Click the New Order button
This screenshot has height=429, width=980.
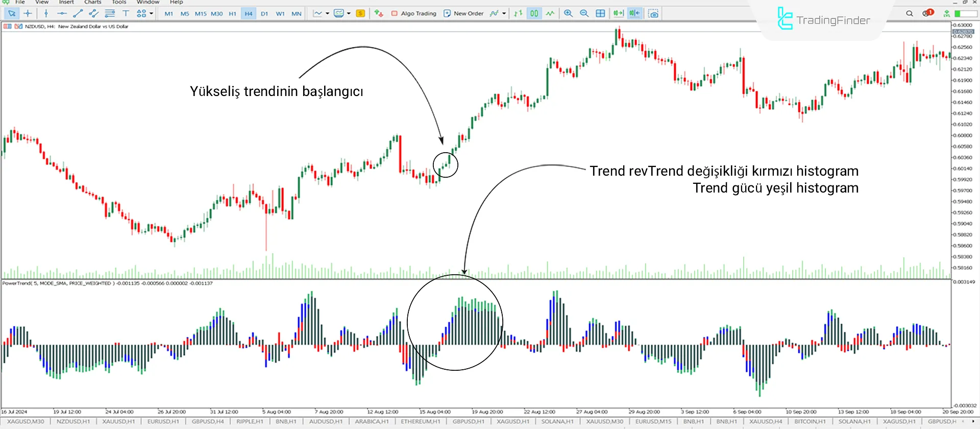[463, 14]
